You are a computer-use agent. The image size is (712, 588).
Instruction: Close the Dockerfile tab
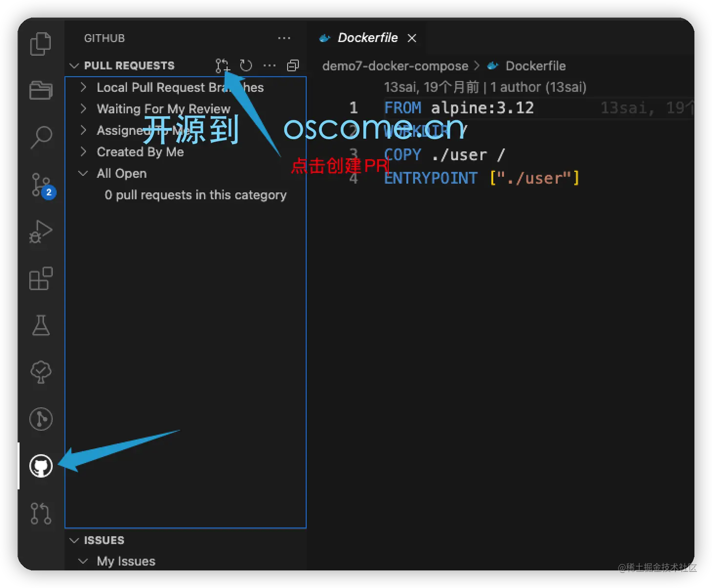[412, 38]
